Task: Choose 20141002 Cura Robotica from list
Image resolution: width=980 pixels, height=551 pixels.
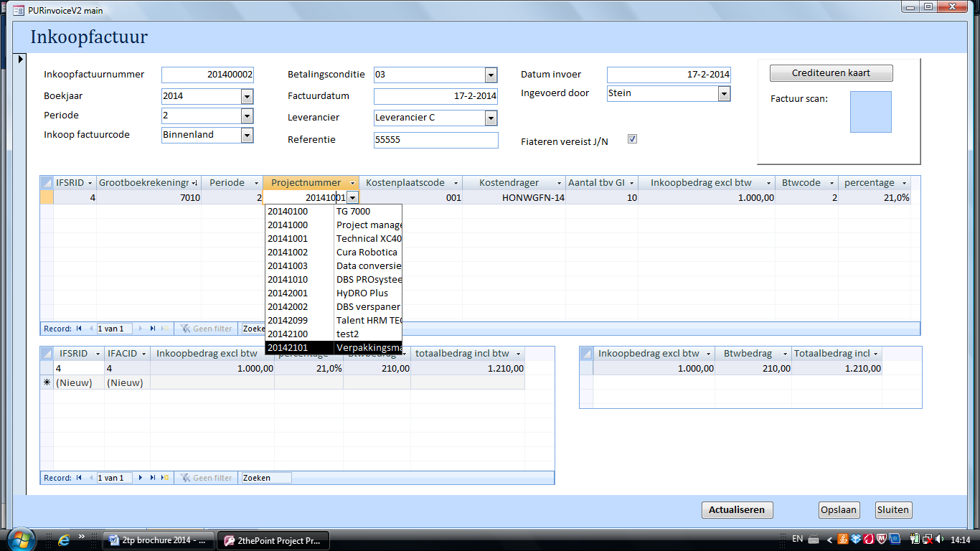Action: 334,253
